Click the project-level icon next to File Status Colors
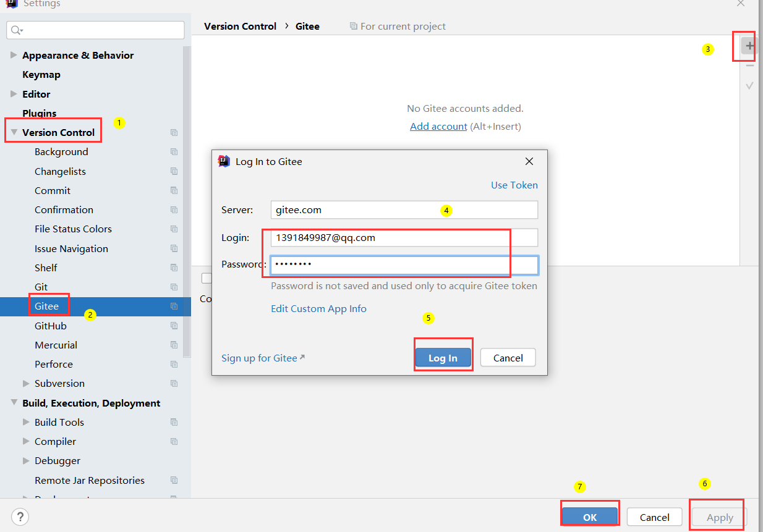This screenshot has height=532, width=763. [174, 229]
